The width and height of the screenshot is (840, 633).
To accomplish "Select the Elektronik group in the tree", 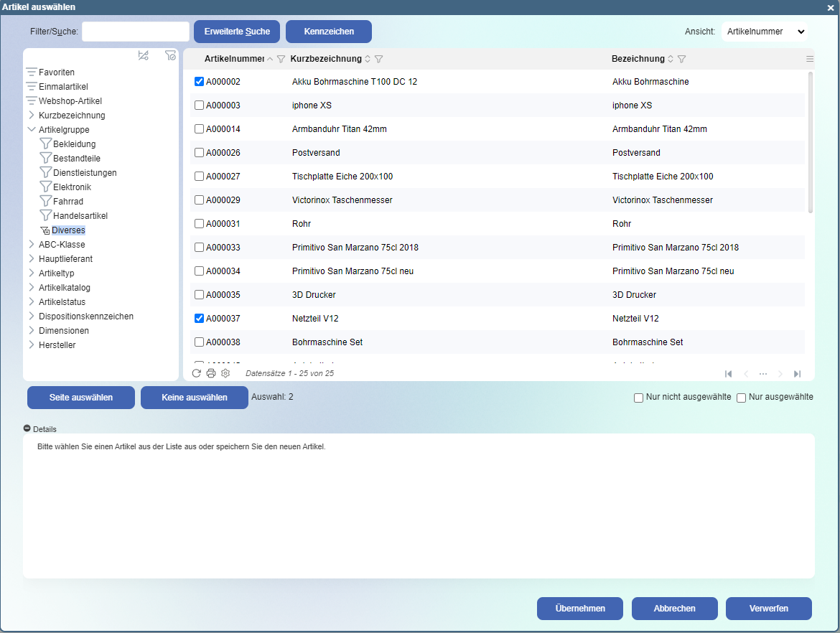I will click(x=72, y=187).
